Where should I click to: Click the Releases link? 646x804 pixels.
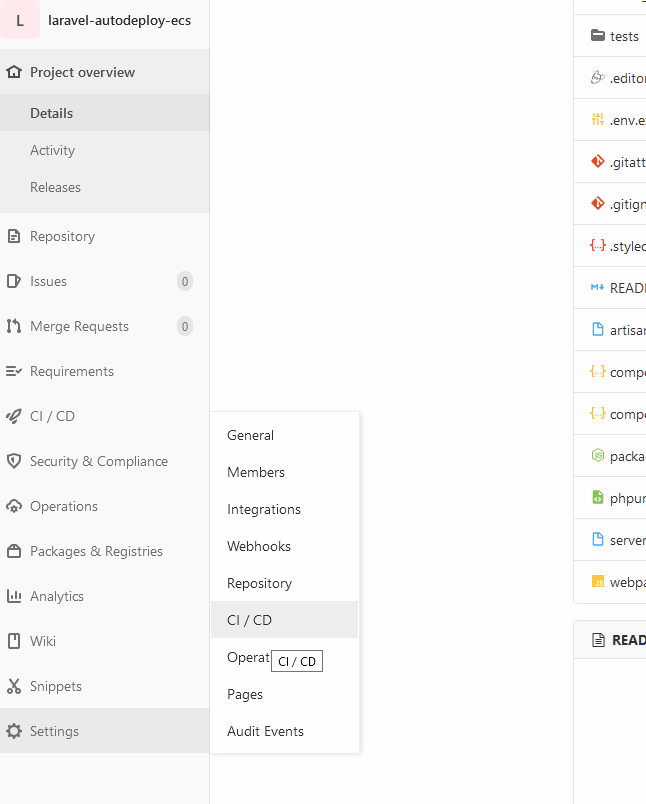coord(55,187)
